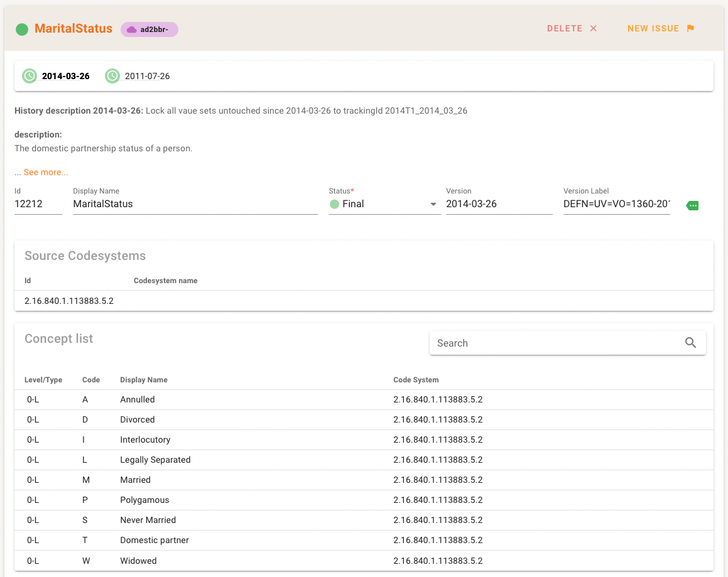This screenshot has width=728, height=577.
Task: Click the clock icon for version 2011-07-26
Action: click(x=112, y=76)
